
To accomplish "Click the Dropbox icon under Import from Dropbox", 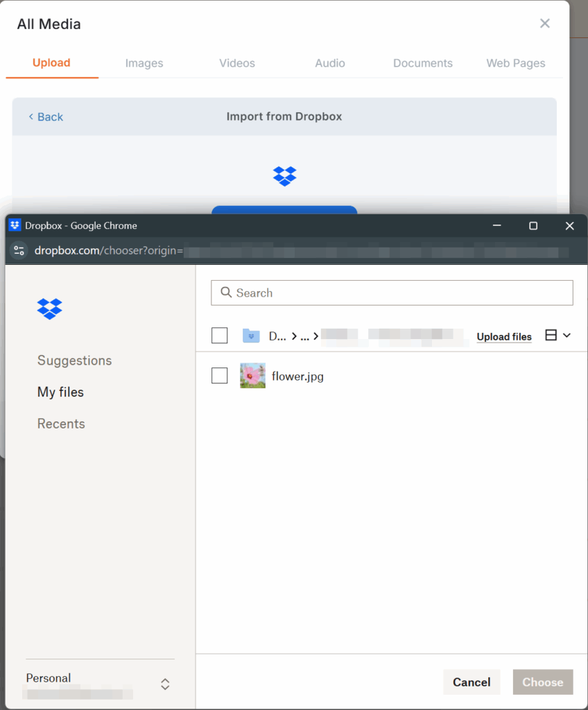I will pyautogui.click(x=284, y=176).
